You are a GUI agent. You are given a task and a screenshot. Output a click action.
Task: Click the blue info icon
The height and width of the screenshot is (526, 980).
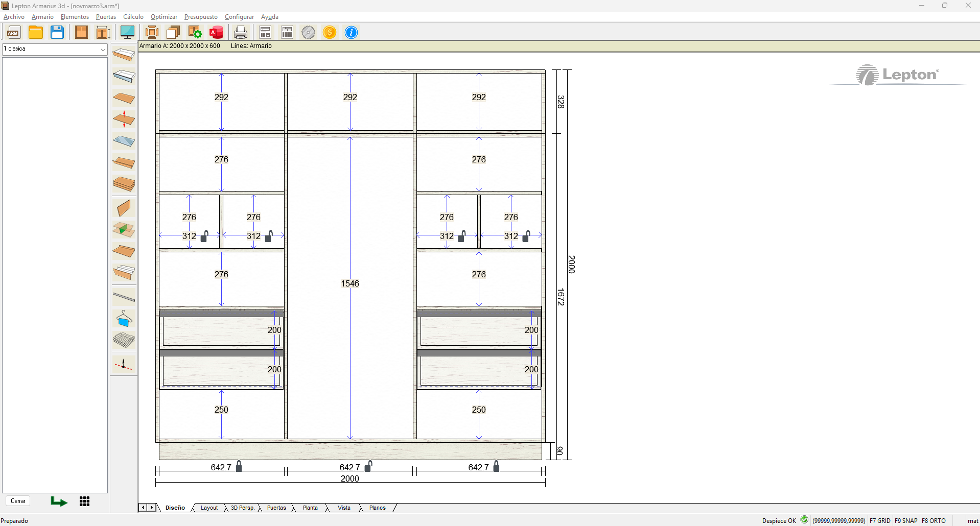351,32
